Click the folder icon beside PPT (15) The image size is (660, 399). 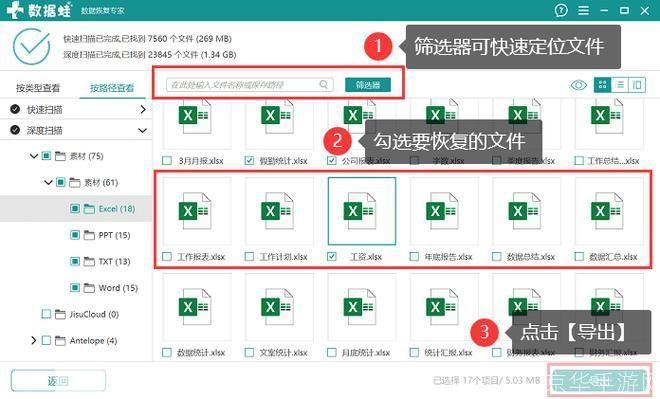point(89,235)
